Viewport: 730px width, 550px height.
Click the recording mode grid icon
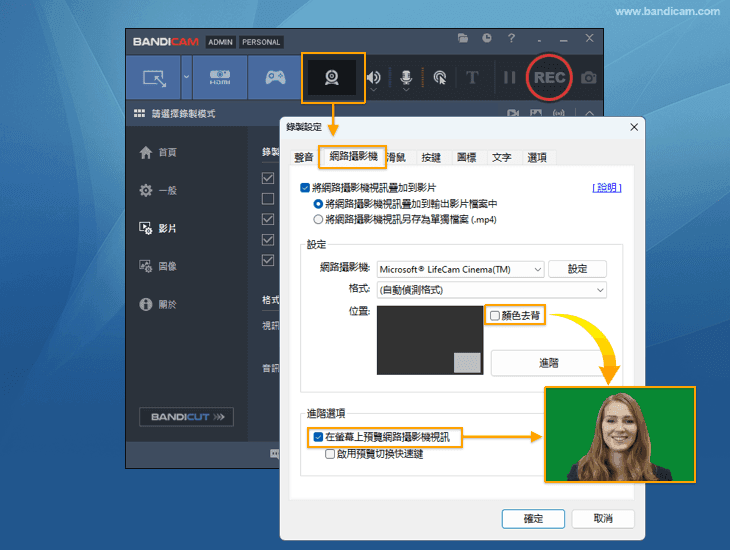(139, 114)
